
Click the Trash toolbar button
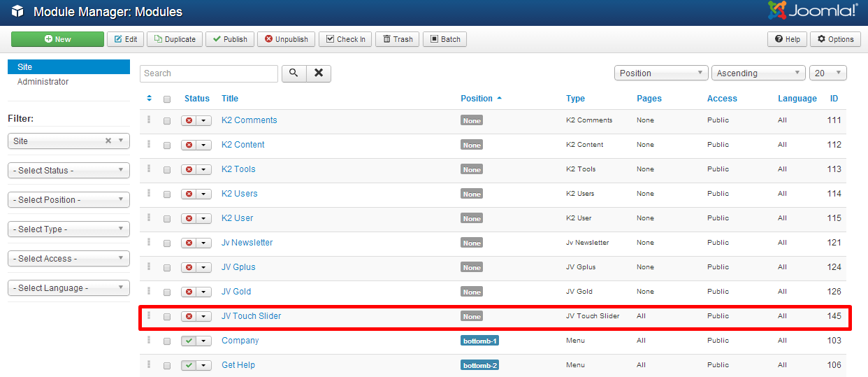click(x=398, y=39)
